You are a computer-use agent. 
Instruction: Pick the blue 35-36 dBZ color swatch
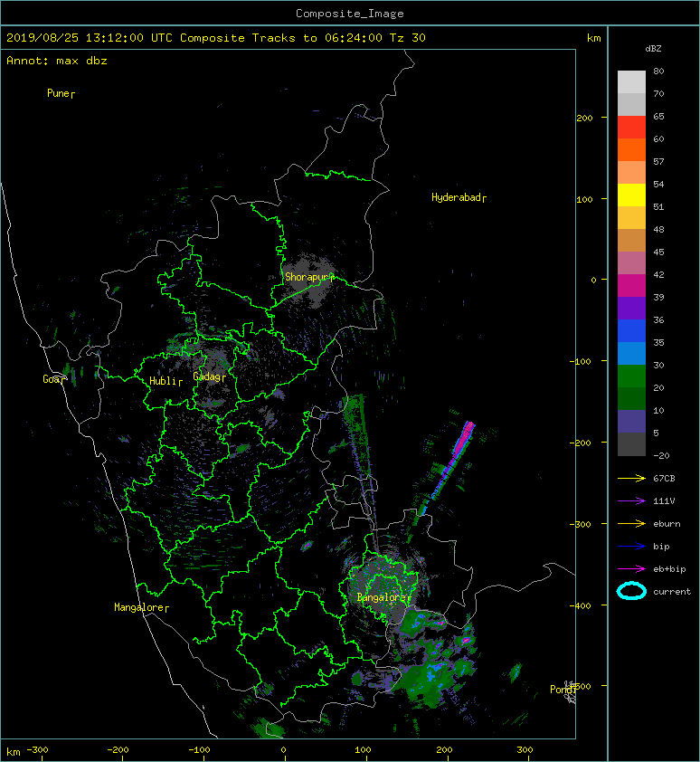click(x=631, y=330)
